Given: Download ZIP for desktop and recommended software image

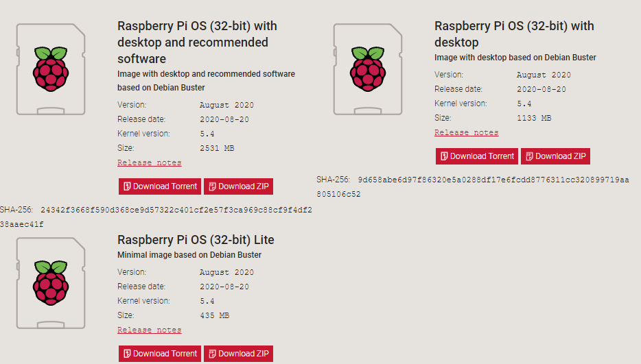Looking at the screenshot, I should click(x=238, y=186).
